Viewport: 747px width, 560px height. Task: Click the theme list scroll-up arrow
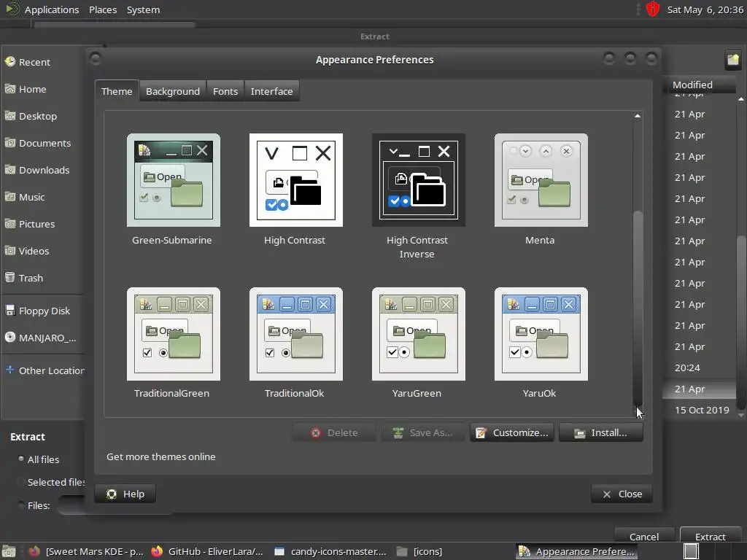click(x=638, y=116)
